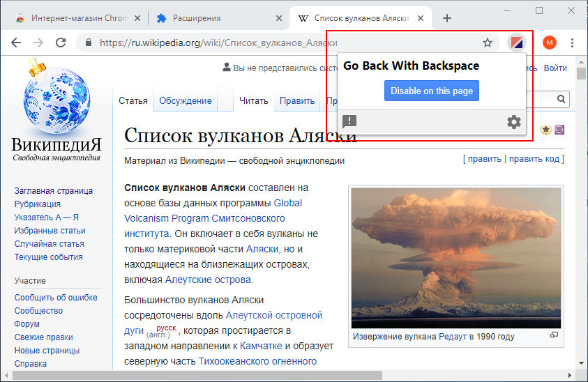Follow the Камчатке link
588x382 pixels.
click(x=261, y=346)
